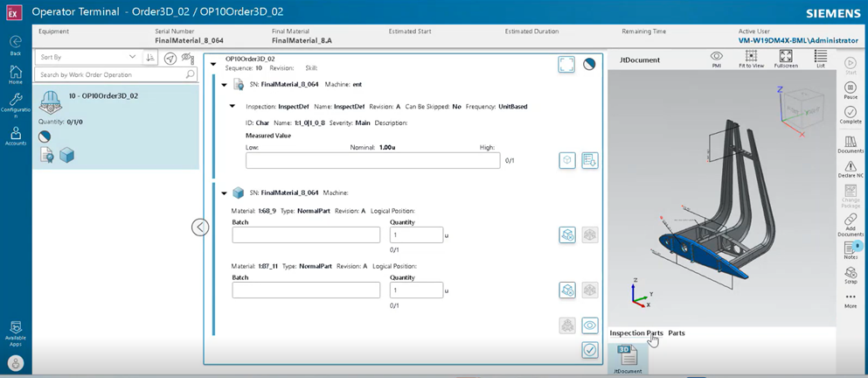Open the Accounts page
The height and width of the screenshot is (378, 868).
coord(15,135)
